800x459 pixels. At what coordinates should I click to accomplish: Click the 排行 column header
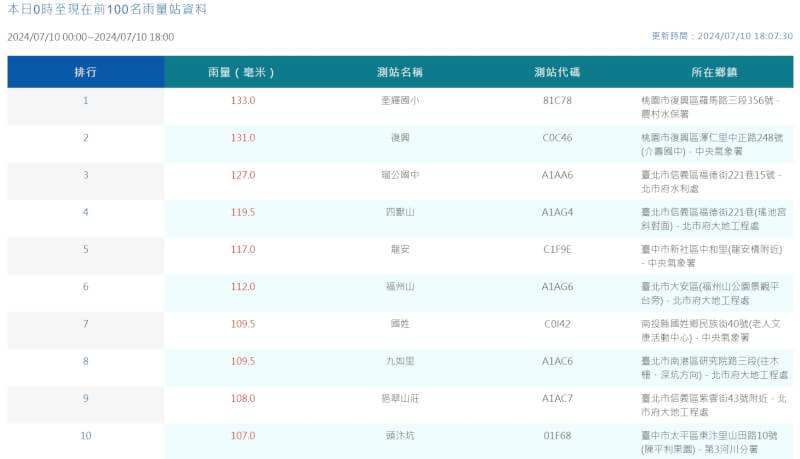(x=86, y=72)
